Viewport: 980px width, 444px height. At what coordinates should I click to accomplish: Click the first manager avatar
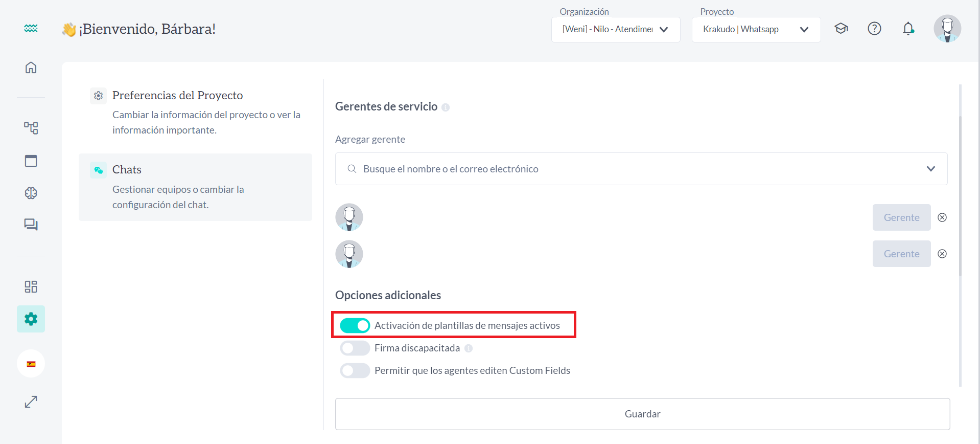(349, 217)
